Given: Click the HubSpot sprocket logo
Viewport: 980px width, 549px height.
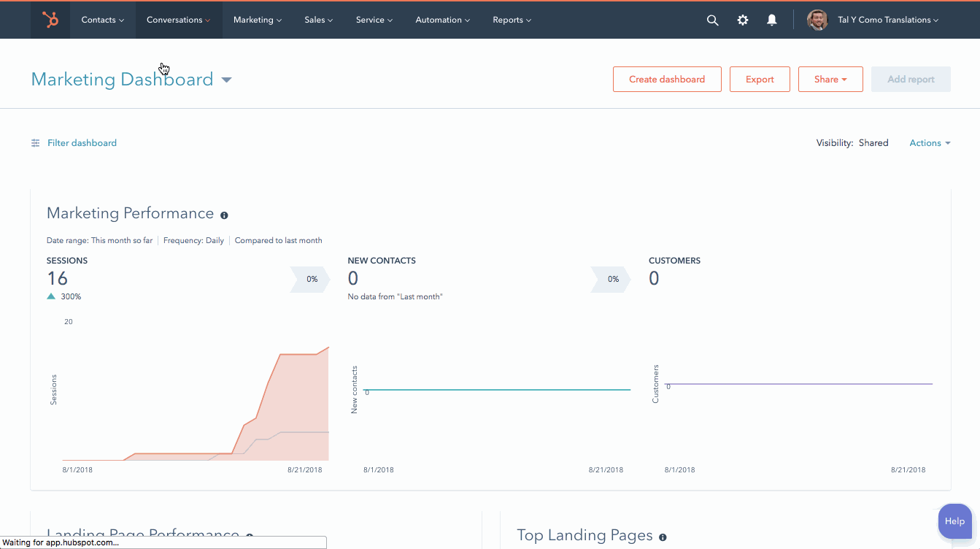Looking at the screenshot, I should (50, 20).
